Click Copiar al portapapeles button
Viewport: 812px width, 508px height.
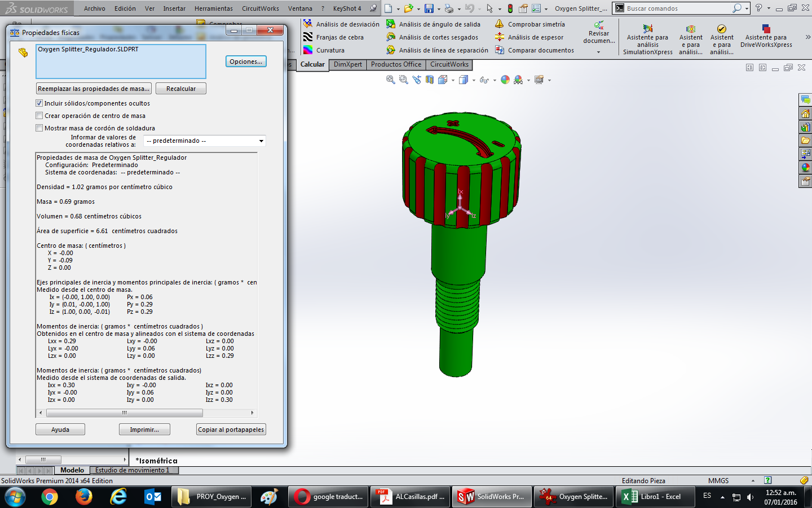231,430
